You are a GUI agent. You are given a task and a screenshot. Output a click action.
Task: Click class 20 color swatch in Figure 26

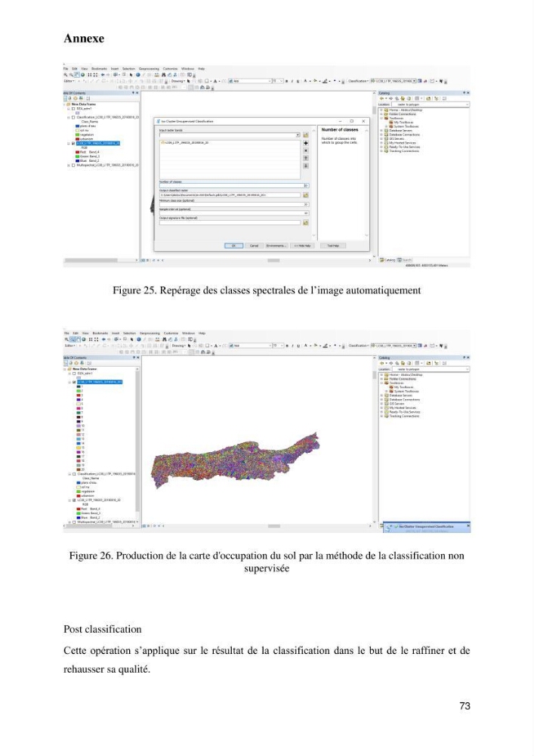79,469
